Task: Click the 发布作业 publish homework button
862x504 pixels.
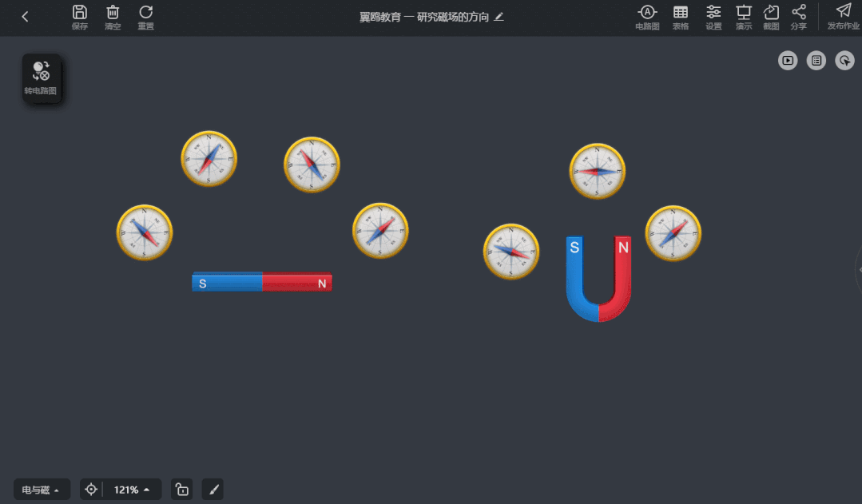Action: 843,16
